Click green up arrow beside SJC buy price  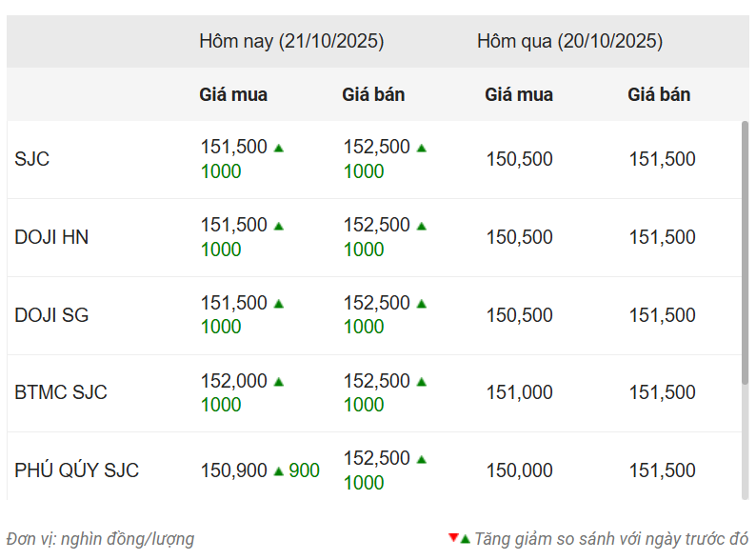(279, 148)
